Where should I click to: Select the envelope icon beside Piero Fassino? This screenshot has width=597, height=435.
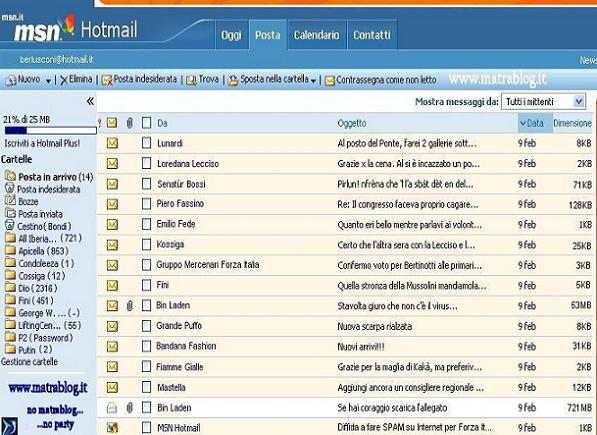click(112, 204)
